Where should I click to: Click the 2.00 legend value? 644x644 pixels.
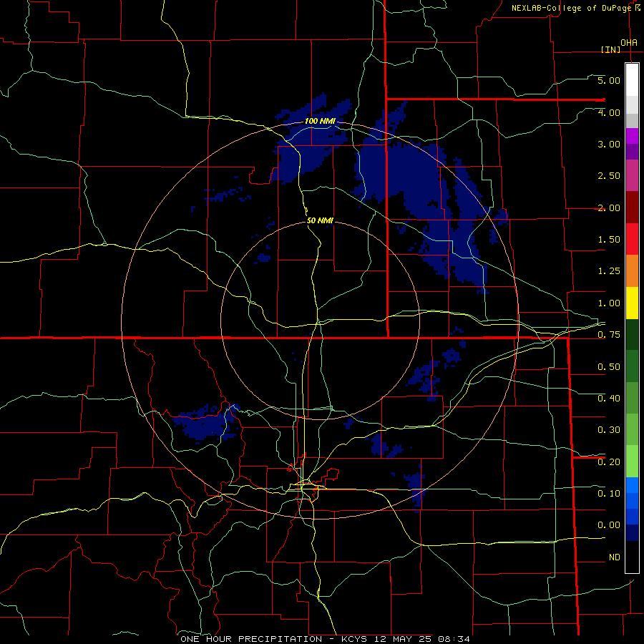(x=609, y=208)
